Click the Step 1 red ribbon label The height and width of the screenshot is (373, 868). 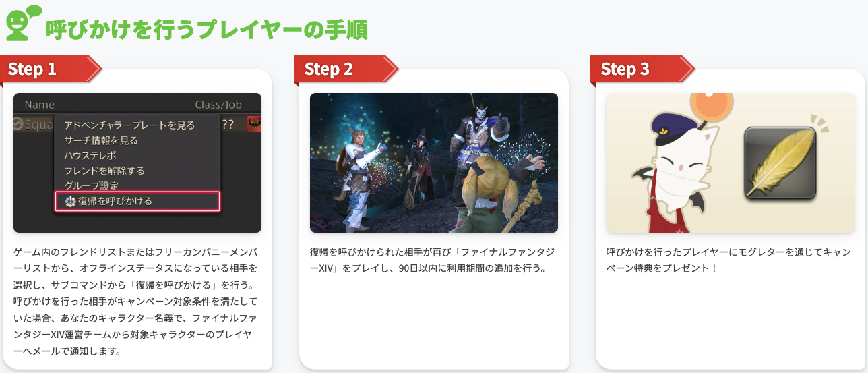click(x=51, y=69)
